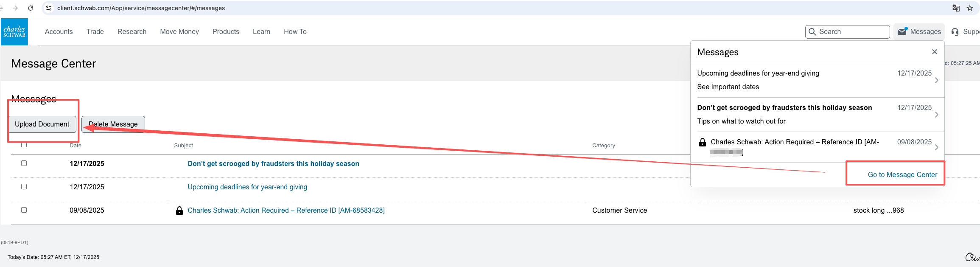Sort by the Date column header
Viewport: 980px width, 267px height.
76,145
